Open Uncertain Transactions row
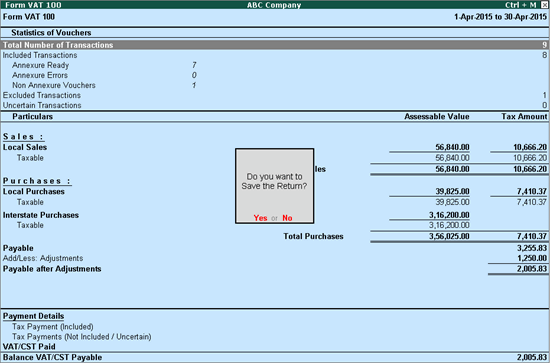Viewport: 550px width, 363px height. 275,105
